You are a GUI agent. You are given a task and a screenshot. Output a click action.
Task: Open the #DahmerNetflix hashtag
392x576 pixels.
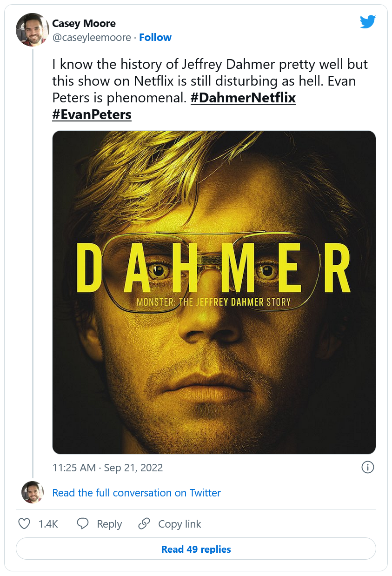pyautogui.click(x=243, y=98)
